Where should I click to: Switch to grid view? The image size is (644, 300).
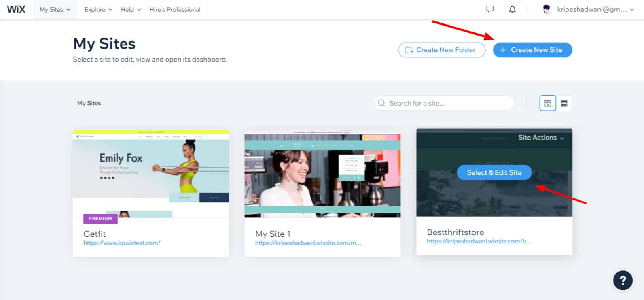coord(548,103)
